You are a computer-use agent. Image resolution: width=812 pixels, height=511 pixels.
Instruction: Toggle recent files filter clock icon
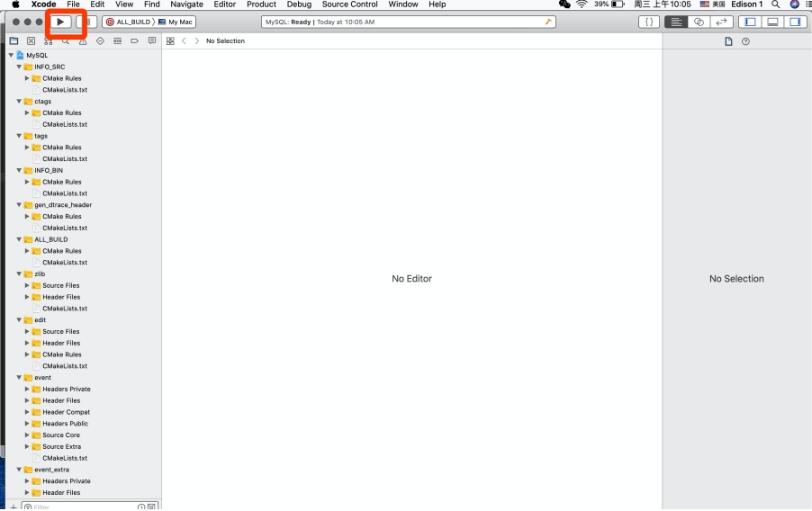[x=140, y=507]
